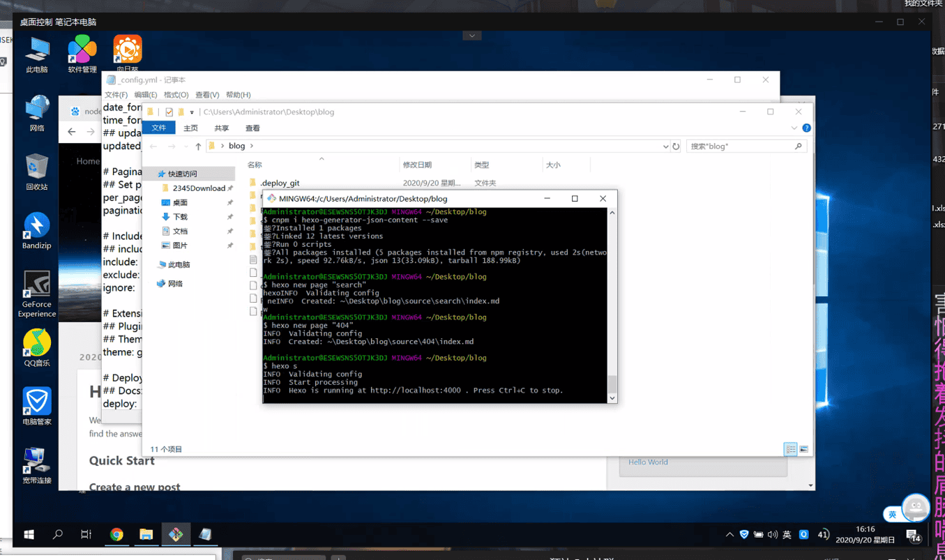Show hidden system tray icons
The image size is (945, 560).
(x=729, y=535)
